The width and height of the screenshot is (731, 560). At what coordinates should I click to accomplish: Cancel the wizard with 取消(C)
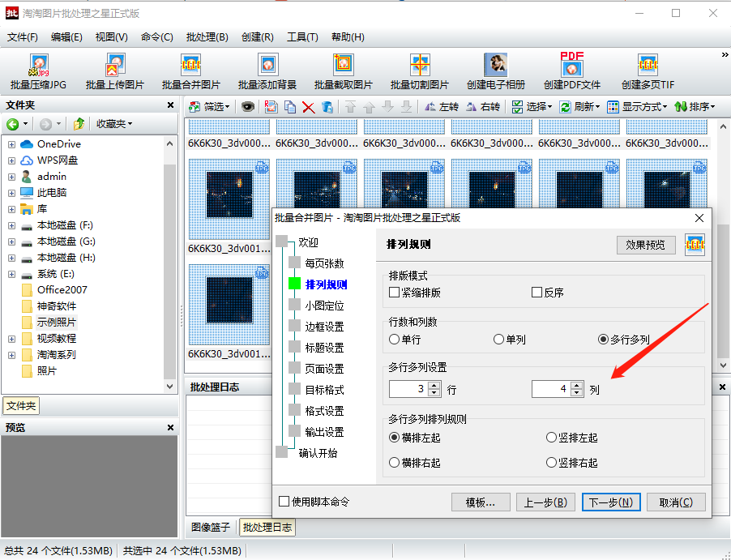point(676,502)
